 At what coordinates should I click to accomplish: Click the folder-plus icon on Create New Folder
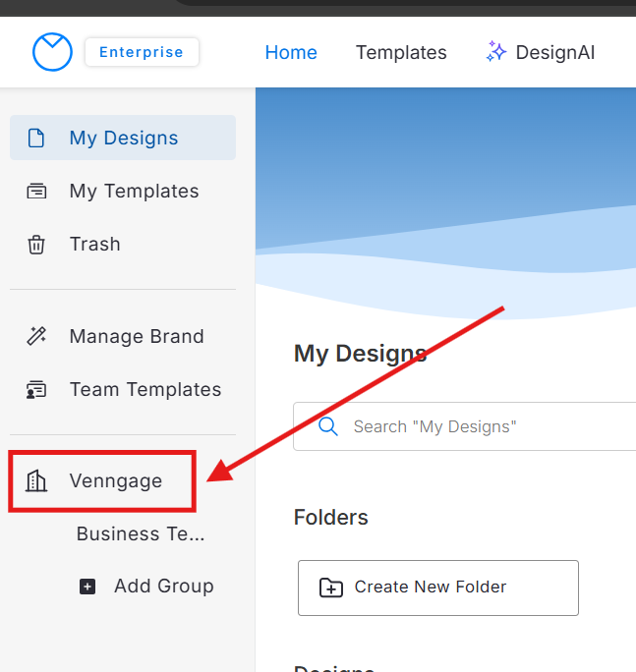tap(331, 588)
